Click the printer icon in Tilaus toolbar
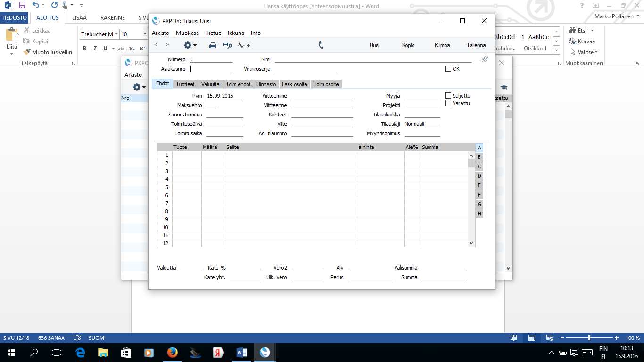 pyautogui.click(x=213, y=45)
